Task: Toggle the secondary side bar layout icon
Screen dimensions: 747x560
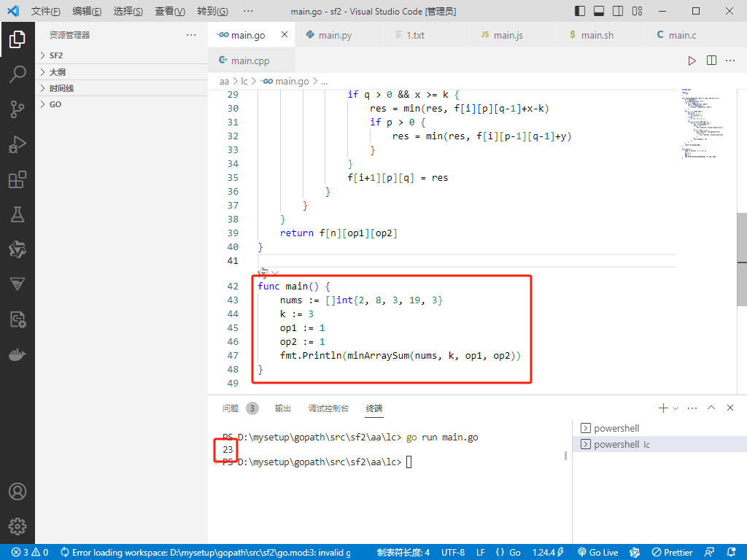Action: pyautogui.click(x=618, y=11)
